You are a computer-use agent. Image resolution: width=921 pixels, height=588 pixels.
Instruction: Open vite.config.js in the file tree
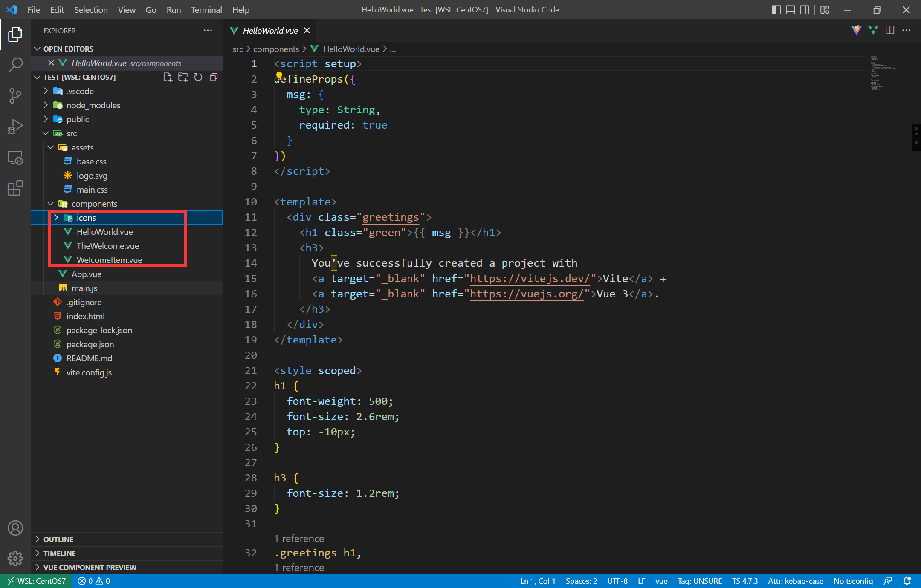(89, 372)
